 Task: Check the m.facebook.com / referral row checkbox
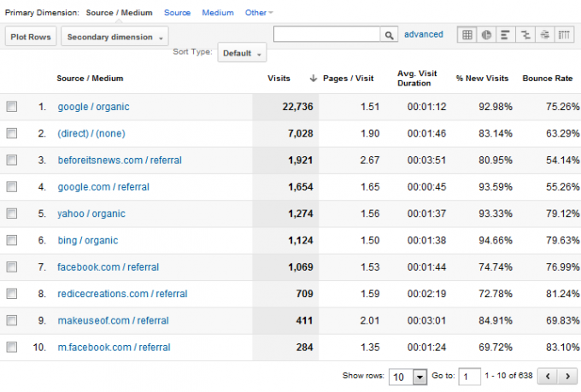(12, 348)
